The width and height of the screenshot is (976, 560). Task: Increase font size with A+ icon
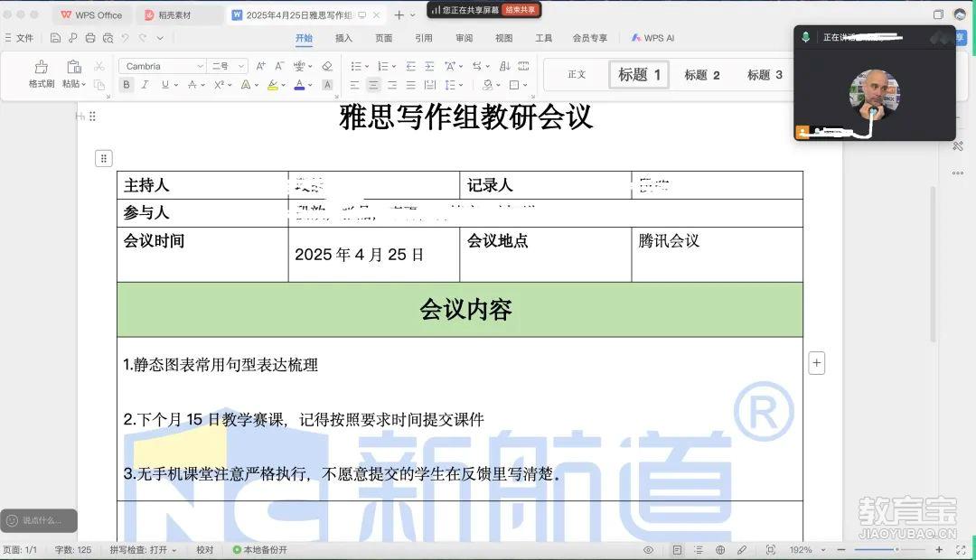(x=261, y=66)
